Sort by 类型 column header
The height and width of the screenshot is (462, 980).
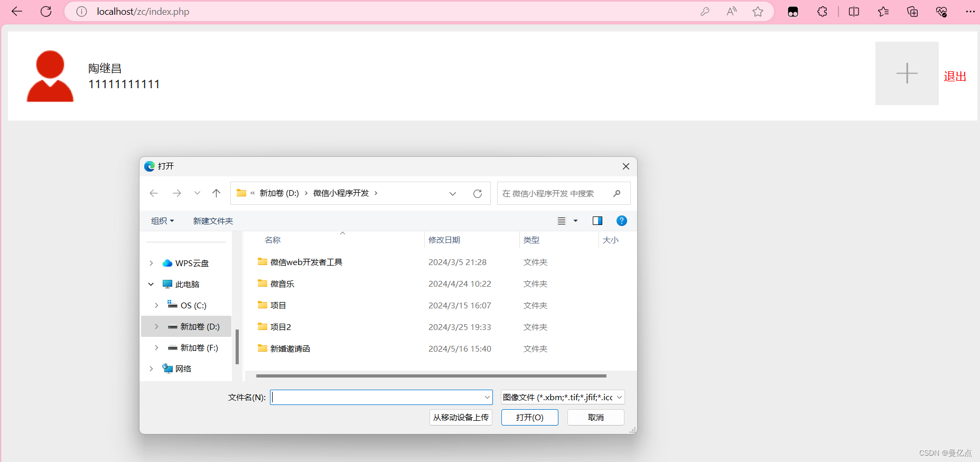coord(531,240)
